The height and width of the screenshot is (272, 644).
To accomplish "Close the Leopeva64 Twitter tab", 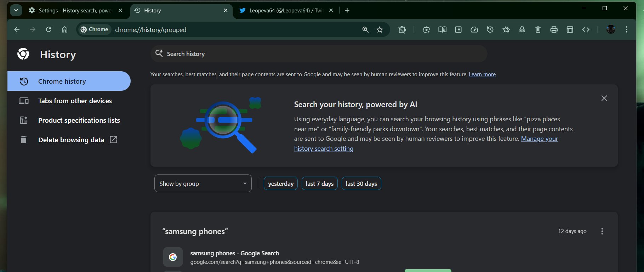I will pos(331,11).
